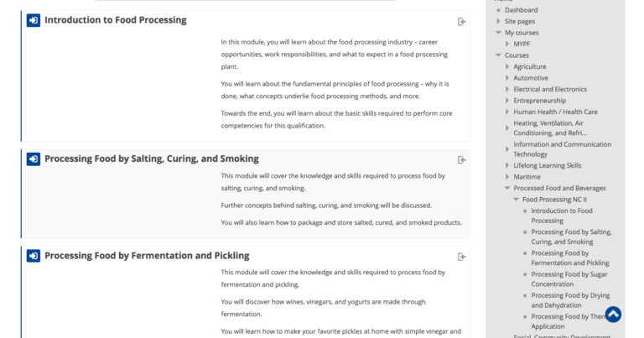
Task: Open the Processing Food by Fermentation and Pickling heading
Action: (x=147, y=256)
